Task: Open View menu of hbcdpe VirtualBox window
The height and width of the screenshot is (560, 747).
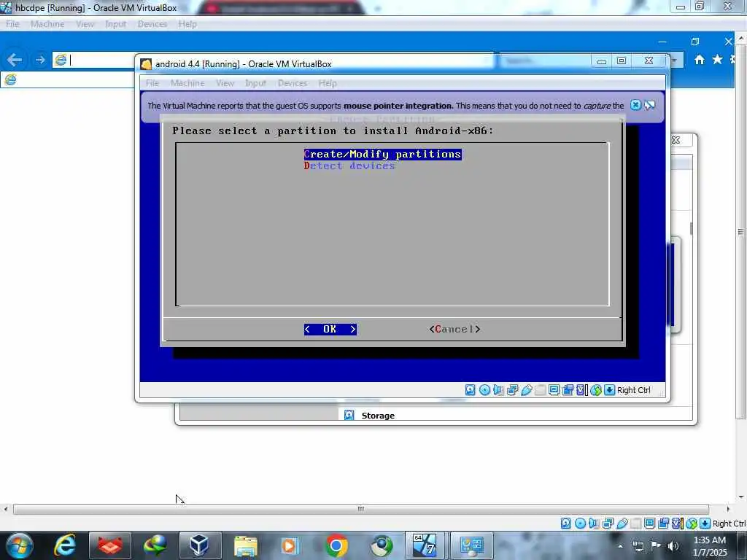Action: point(85,24)
